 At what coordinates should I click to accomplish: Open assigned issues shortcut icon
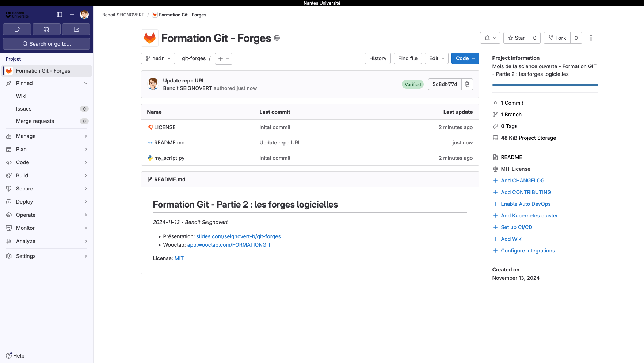(x=17, y=29)
